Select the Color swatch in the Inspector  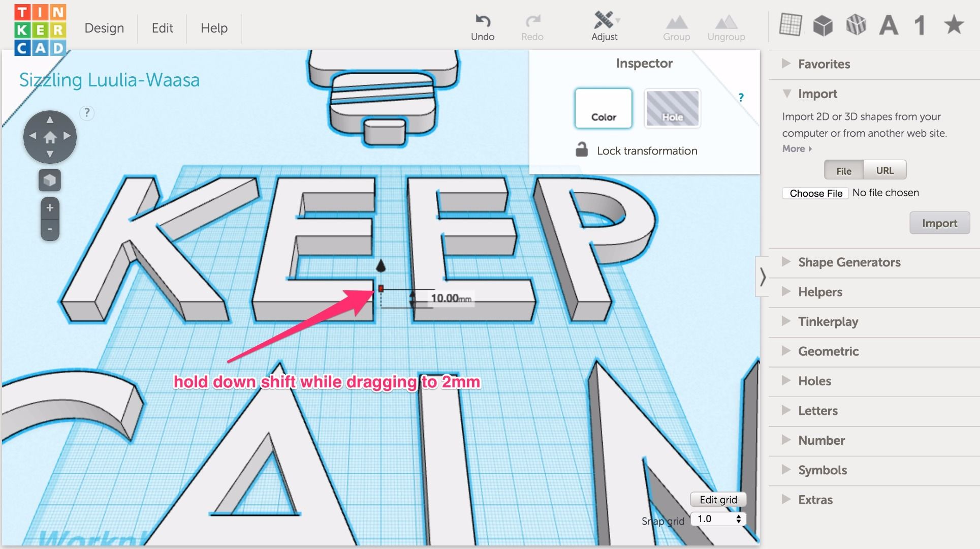click(x=603, y=108)
